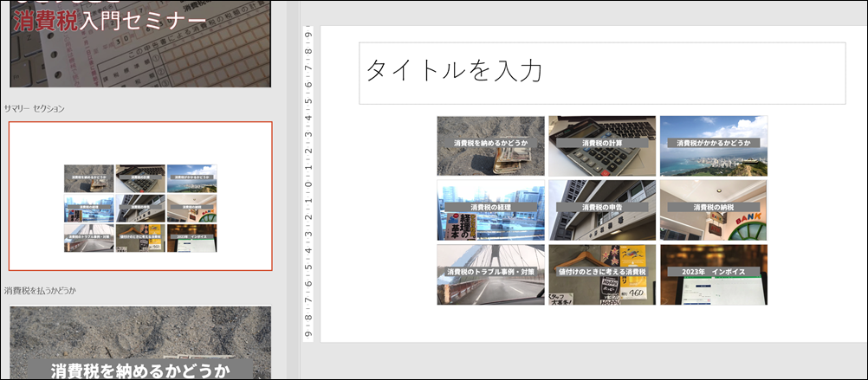Click the サマリー セクション section header
868x380 pixels.
coord(35,108)
